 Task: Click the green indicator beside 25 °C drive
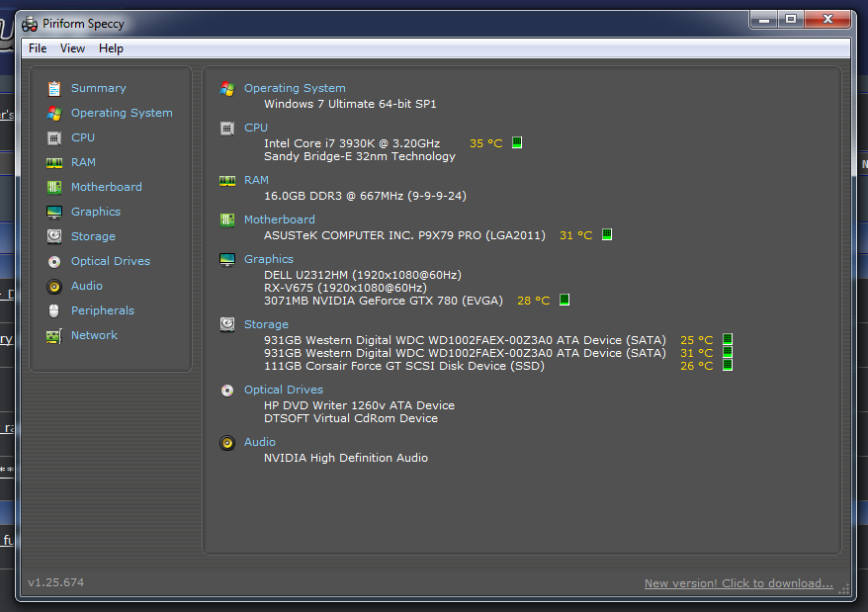[x=728, y=339]
